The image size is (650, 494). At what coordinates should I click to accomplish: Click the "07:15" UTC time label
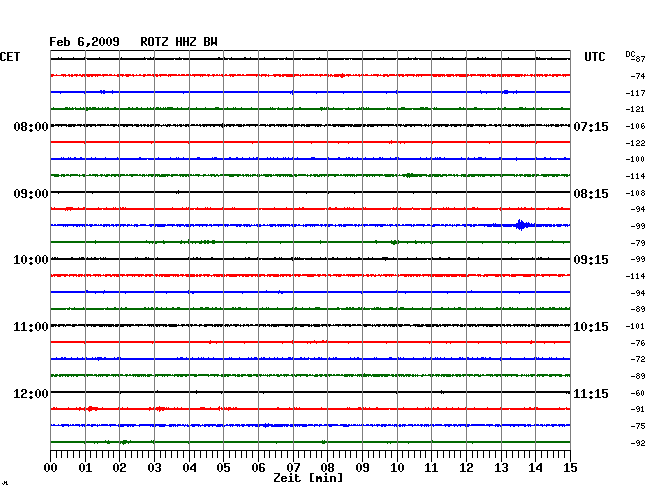point(591,126)
